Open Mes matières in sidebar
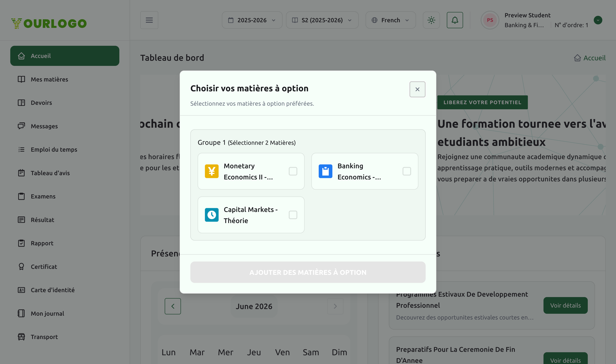 (x=65, y=79)
